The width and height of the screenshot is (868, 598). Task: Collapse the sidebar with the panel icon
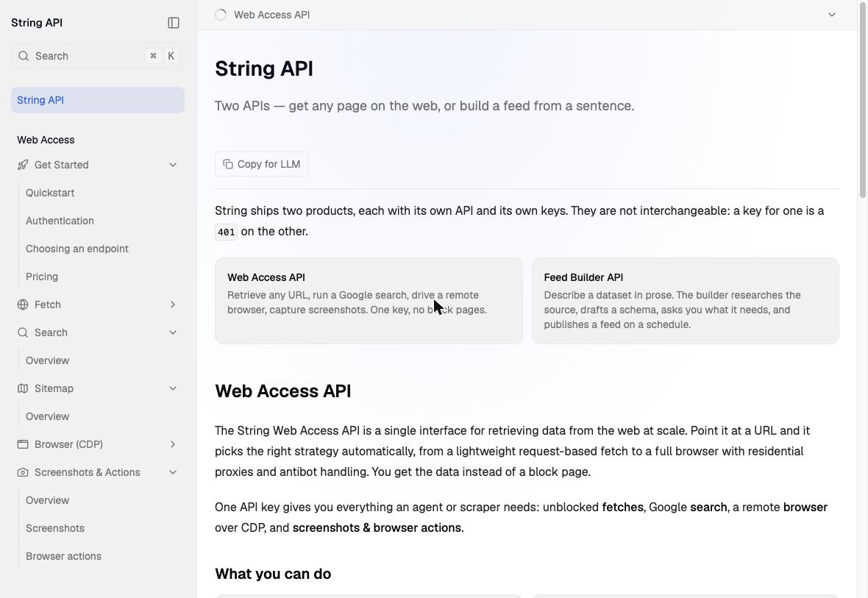pos(174,23)
